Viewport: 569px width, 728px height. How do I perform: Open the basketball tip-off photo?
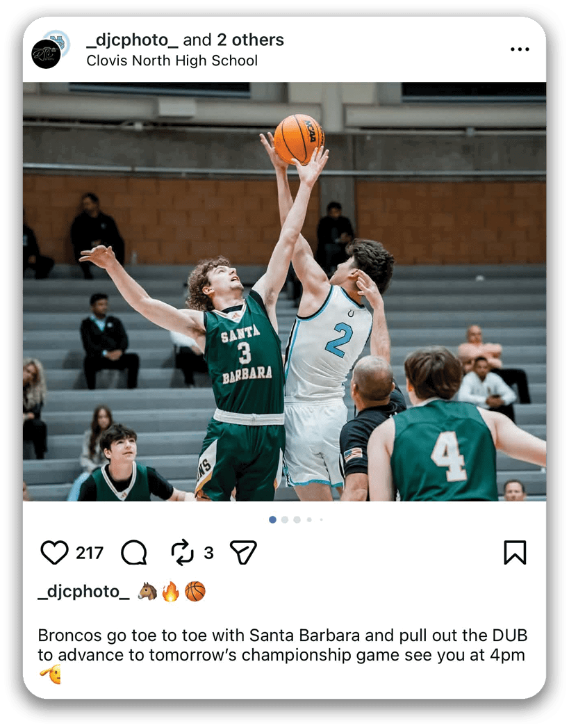[284, 291]
